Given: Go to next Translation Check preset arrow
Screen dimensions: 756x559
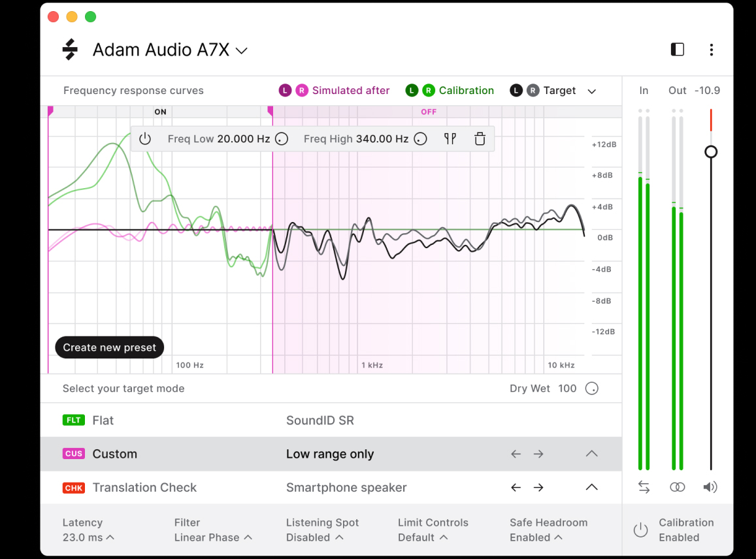Looking at the screenshot, I should (538, 487).
